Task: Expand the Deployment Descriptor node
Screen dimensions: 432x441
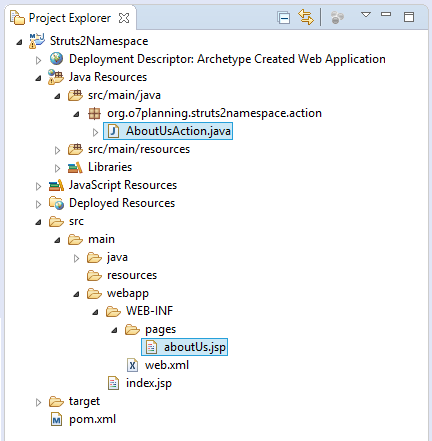Action: [38, 60]
